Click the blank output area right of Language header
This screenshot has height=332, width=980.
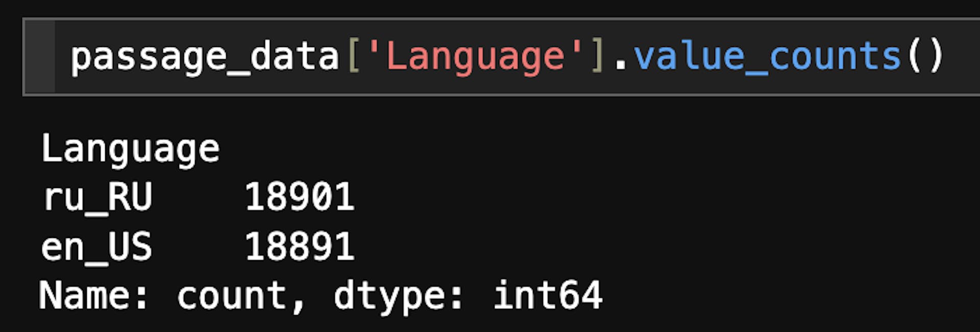[510, 149]
